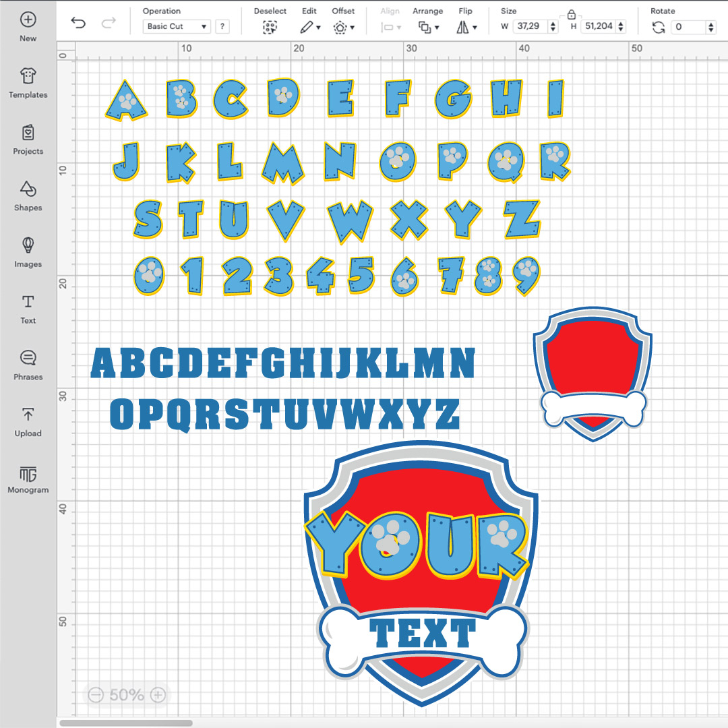Viewport: 728px width, 728px height.
Task: Create a New project
Action: point(28,26)
